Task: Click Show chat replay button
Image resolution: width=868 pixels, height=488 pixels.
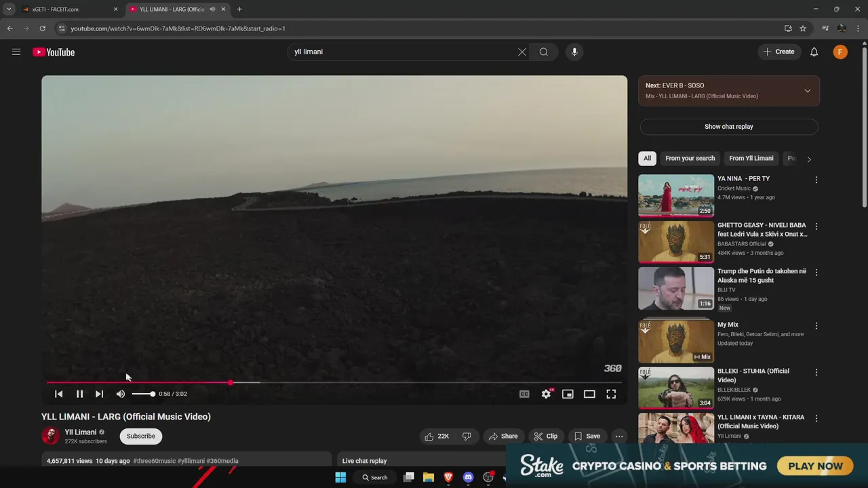Action: tap(729, 127)
